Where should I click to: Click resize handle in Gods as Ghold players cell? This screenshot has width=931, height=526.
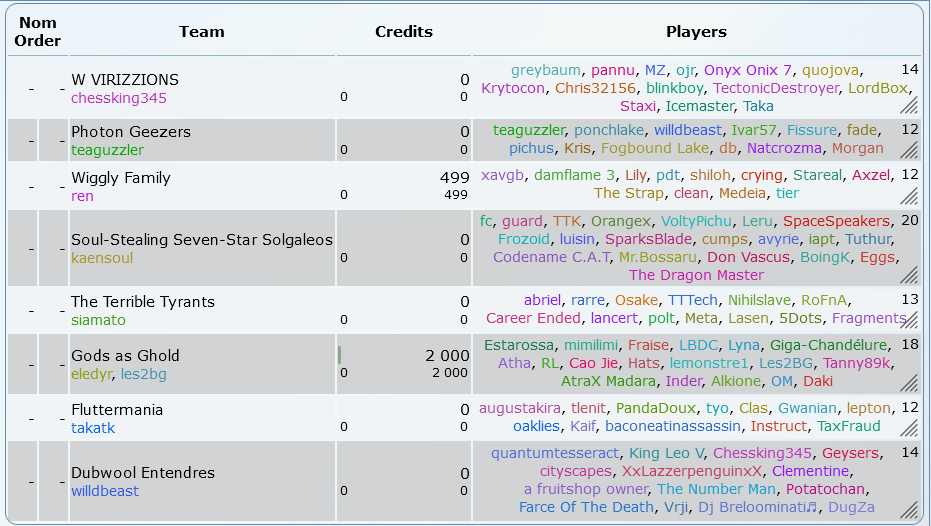click(x=910, y=382)
